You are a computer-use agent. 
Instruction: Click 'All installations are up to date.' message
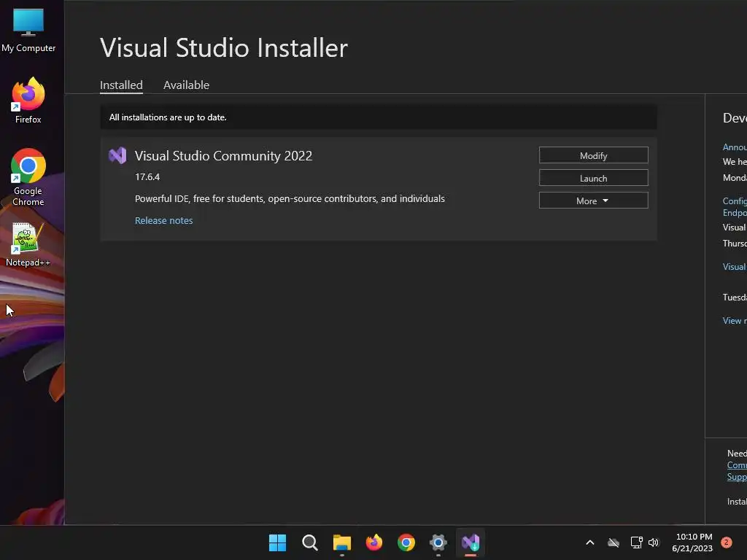point(168,117)
